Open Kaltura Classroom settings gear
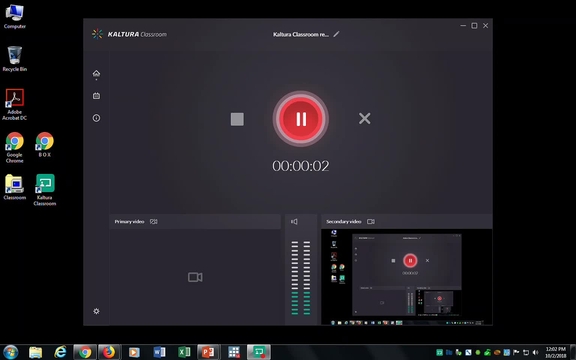The image size is (576, 360). 96,311
